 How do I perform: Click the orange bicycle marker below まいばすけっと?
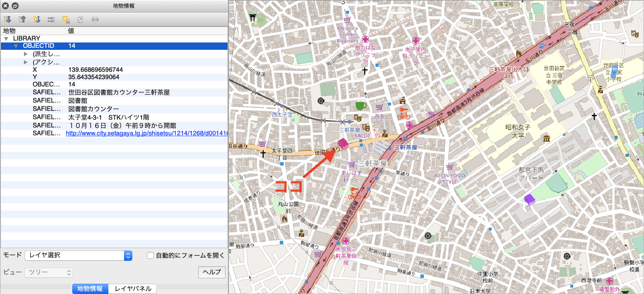(x=354, y=193)
